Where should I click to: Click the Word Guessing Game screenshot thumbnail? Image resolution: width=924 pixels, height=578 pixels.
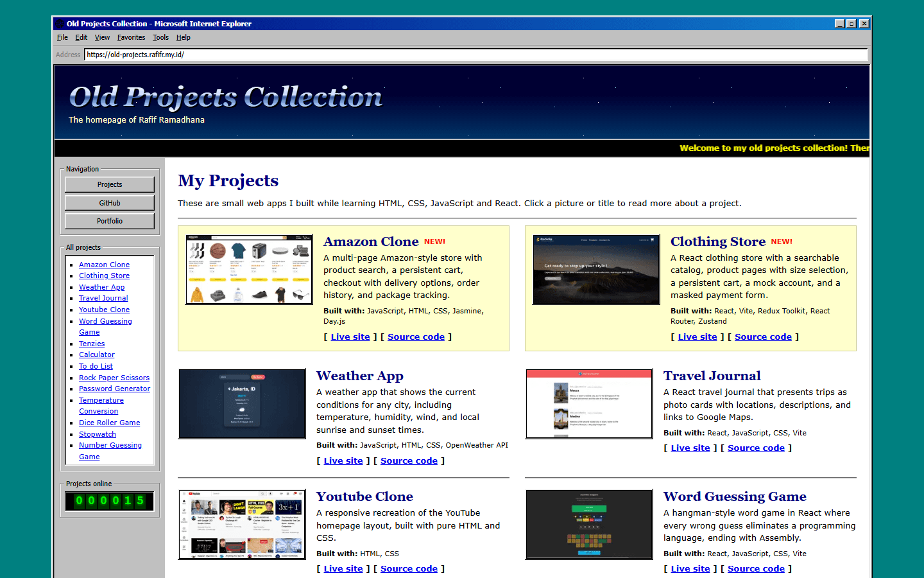(x=589, y=525)
